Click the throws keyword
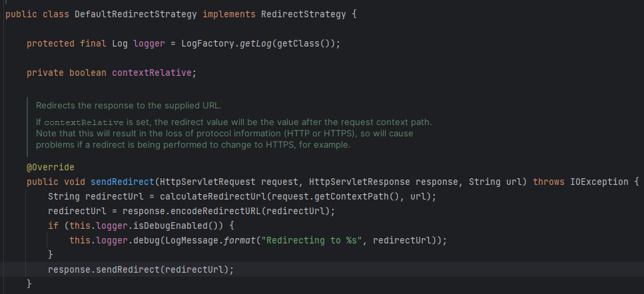 point(549,182)
